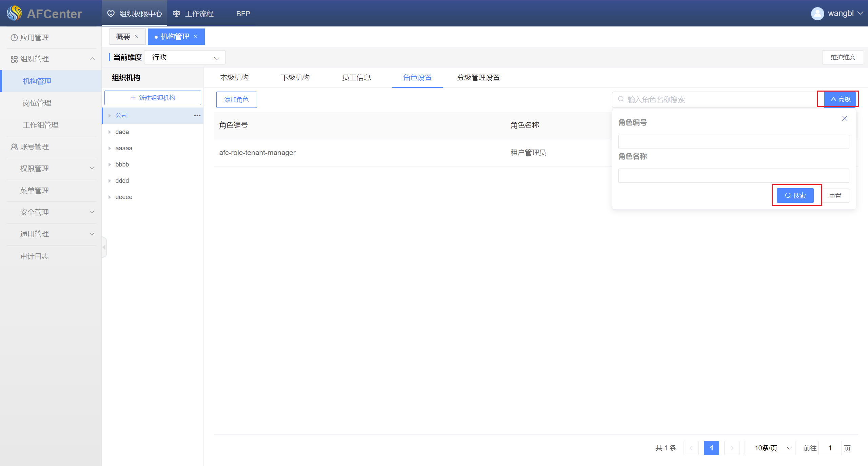
Task: Open the BFP top menu
Action: pyautogui.click(x=243, y=14)
